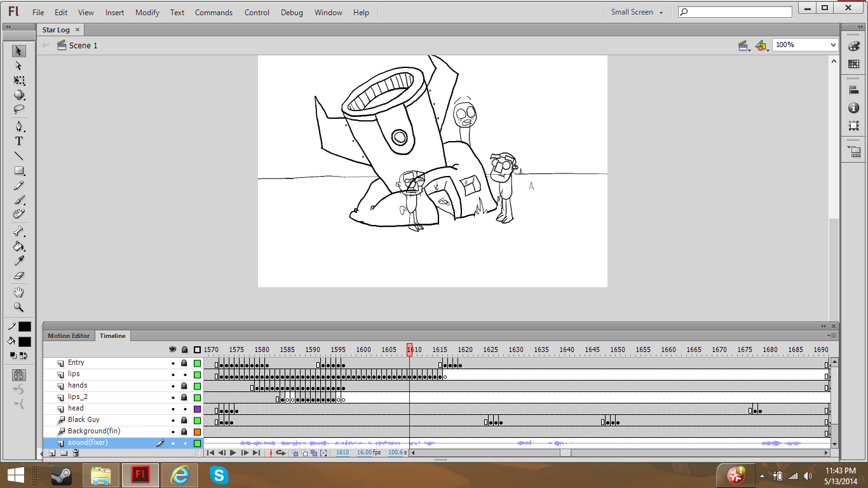Screen dimensions: 868x488
Task: Open the Insert menu
Action: tap(115, 12)
